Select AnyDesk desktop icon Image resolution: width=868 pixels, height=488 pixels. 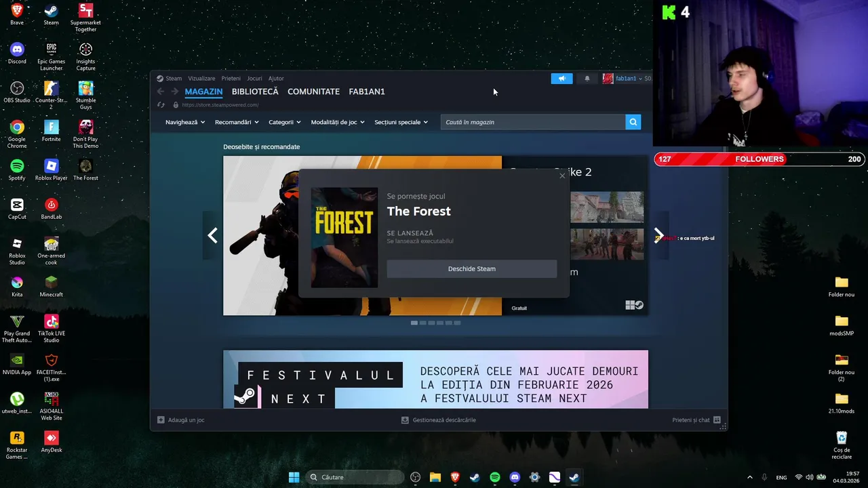51,442
